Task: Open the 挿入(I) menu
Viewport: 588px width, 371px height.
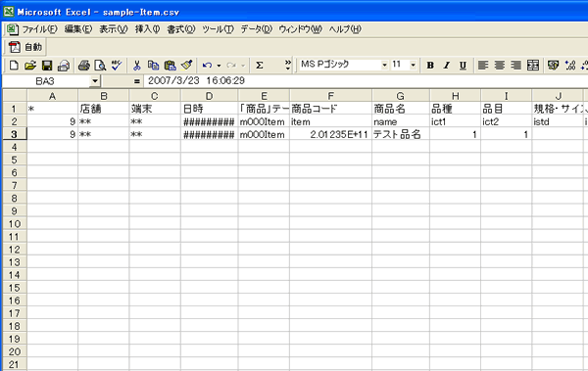Action: (147, 29)
